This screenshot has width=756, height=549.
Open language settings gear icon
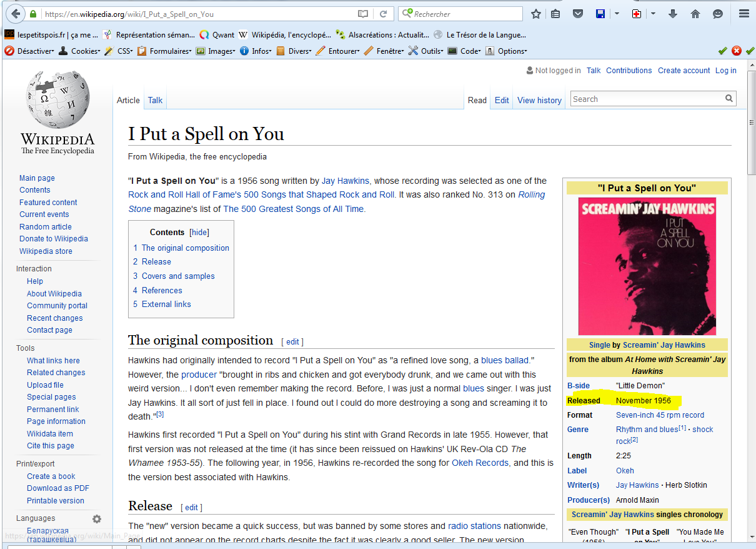click(97, 518)
